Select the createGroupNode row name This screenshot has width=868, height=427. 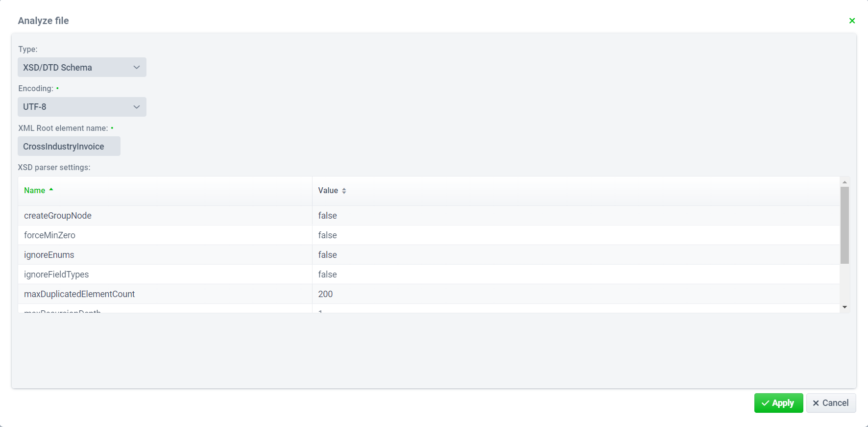pos(58,216)
